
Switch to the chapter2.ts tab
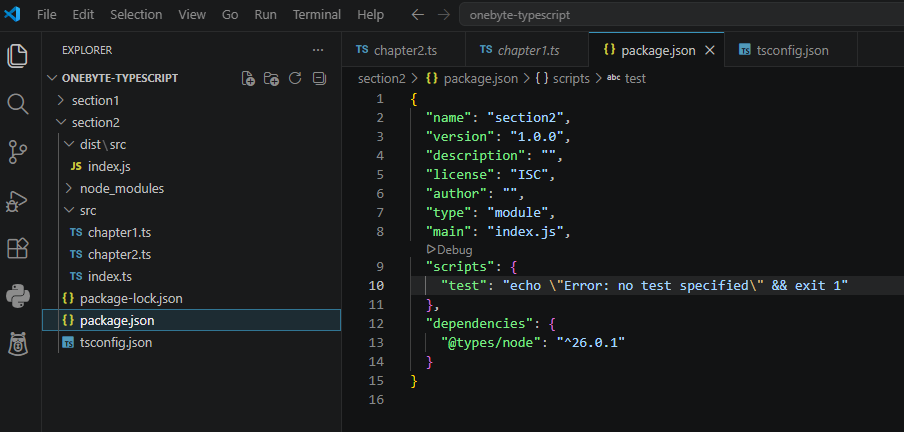[x=403, y=50]
